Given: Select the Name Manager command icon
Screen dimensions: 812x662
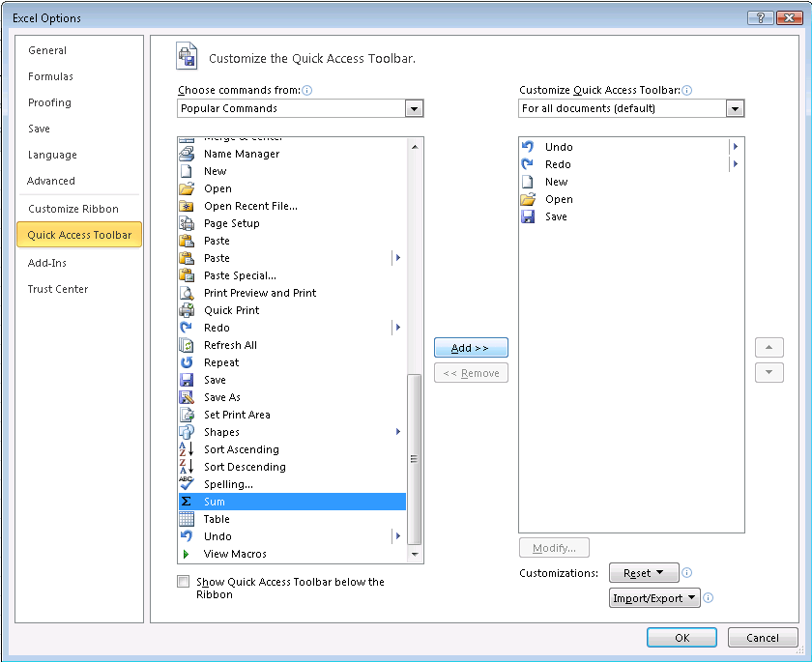Looking at the screenshot, I should 187,154.
